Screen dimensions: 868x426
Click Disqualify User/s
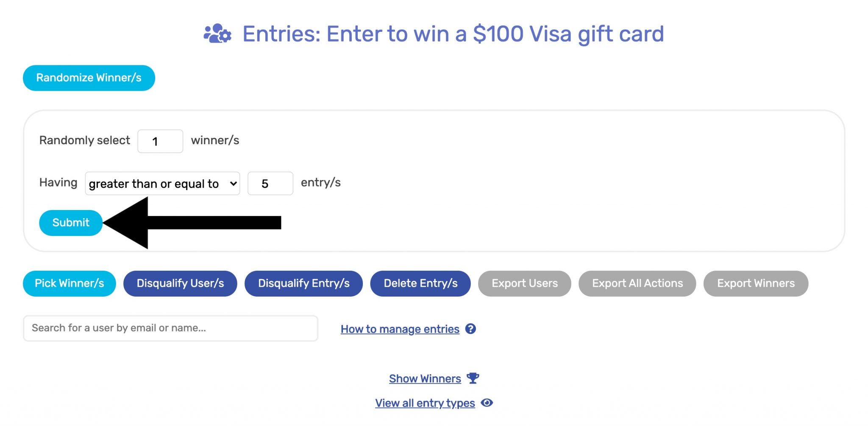point(180,283)
